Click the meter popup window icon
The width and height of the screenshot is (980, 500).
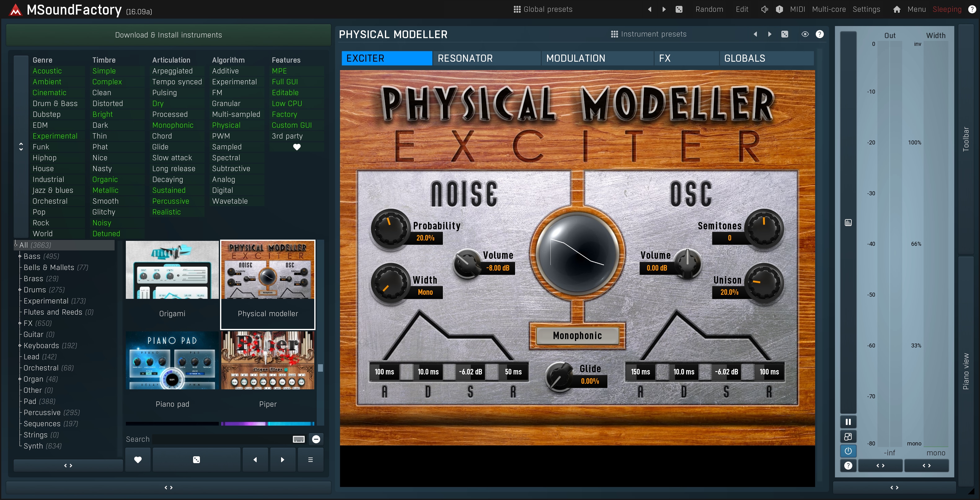click(x=848, y=436)
